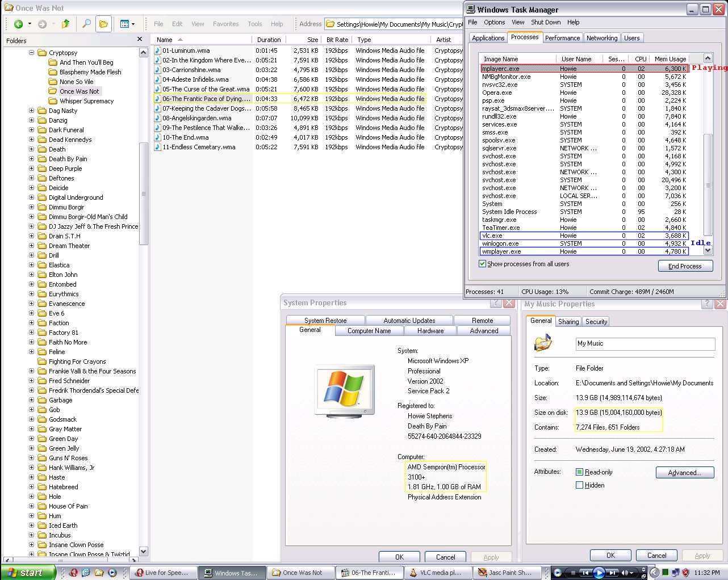Select the mplayerc.exe process row
This screenshot has width=728, height=580.
coord(584,69)
